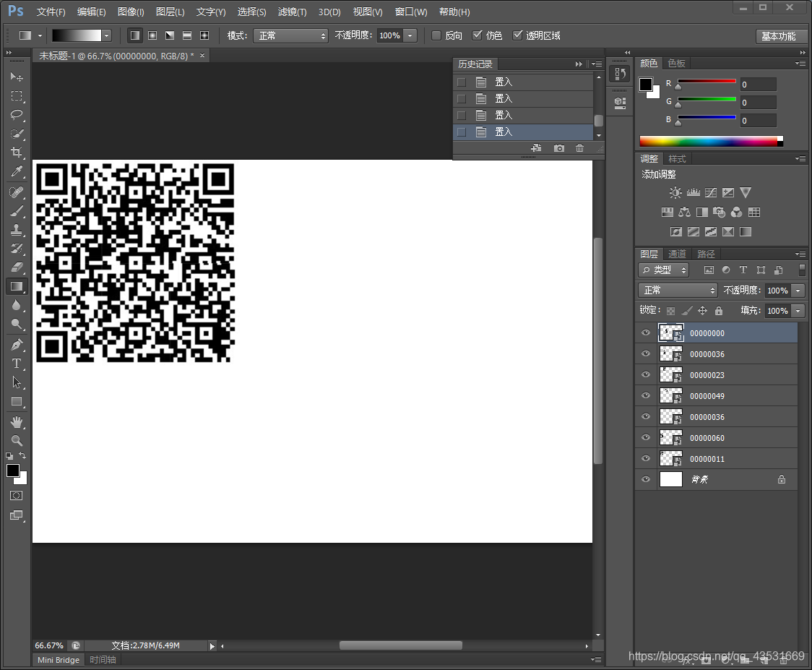Open the 滤镜(T) menu

[292, 12]
